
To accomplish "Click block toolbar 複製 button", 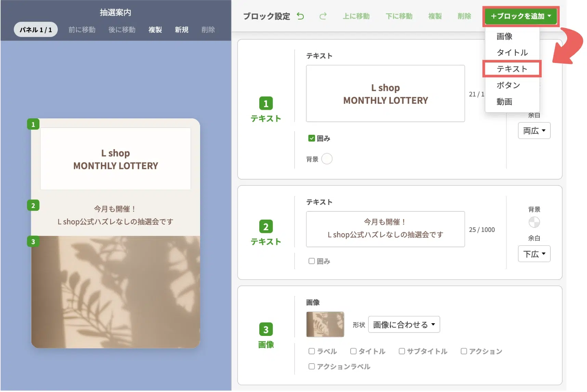I will click(435, 16).
